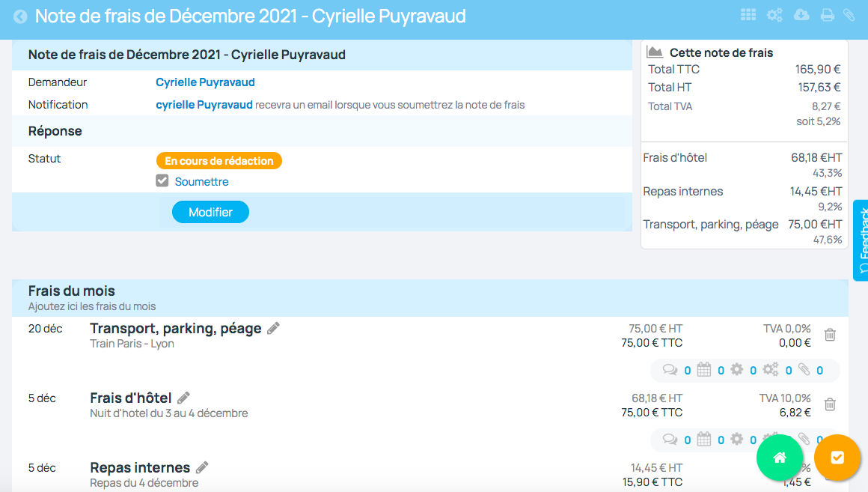Click the Soumettre link text

(x=201, y=182)
